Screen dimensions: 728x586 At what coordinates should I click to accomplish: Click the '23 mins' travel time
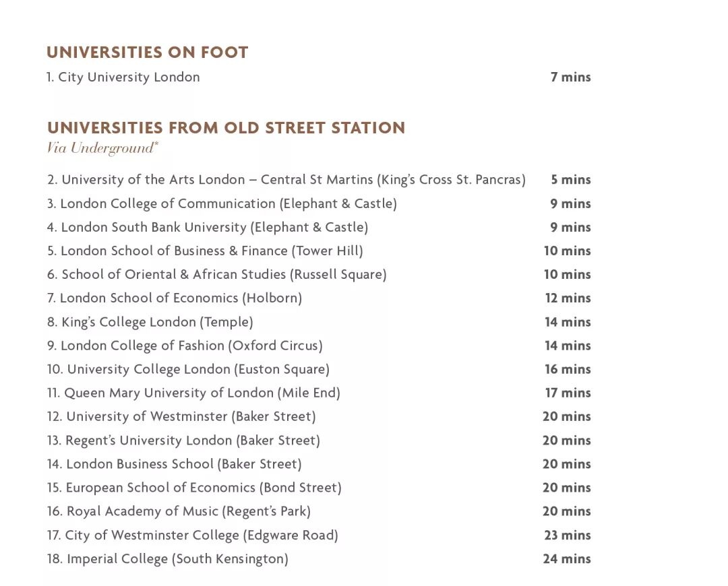[568, 535]
